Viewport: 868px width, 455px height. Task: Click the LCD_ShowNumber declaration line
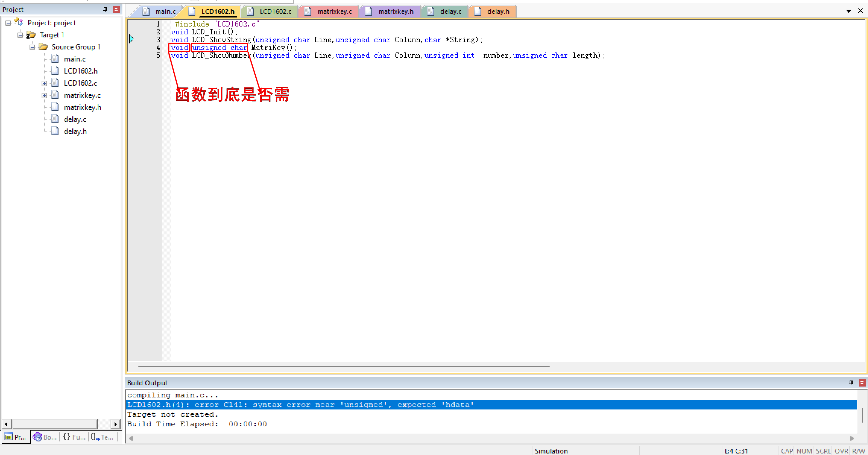(388, 55)
